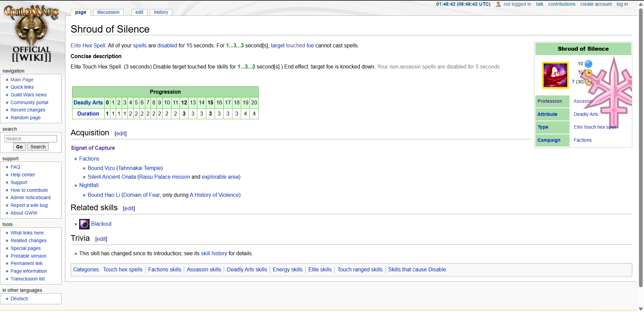The width and height of the screenshot is (644, 312).
Task: Click Assassin in the infobox
Action: point(583,101)
